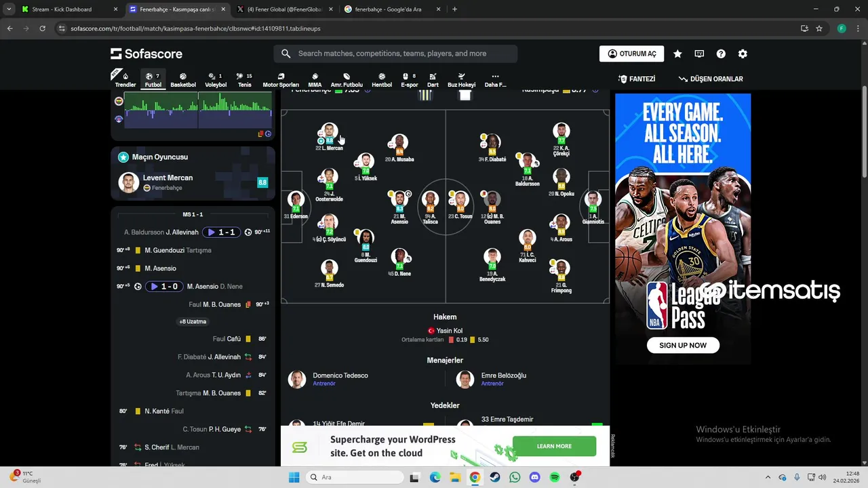This screenshot has height=488, width=868.
Task: Play the 1 - 0 goal video
Action: [x=164, y=287]
